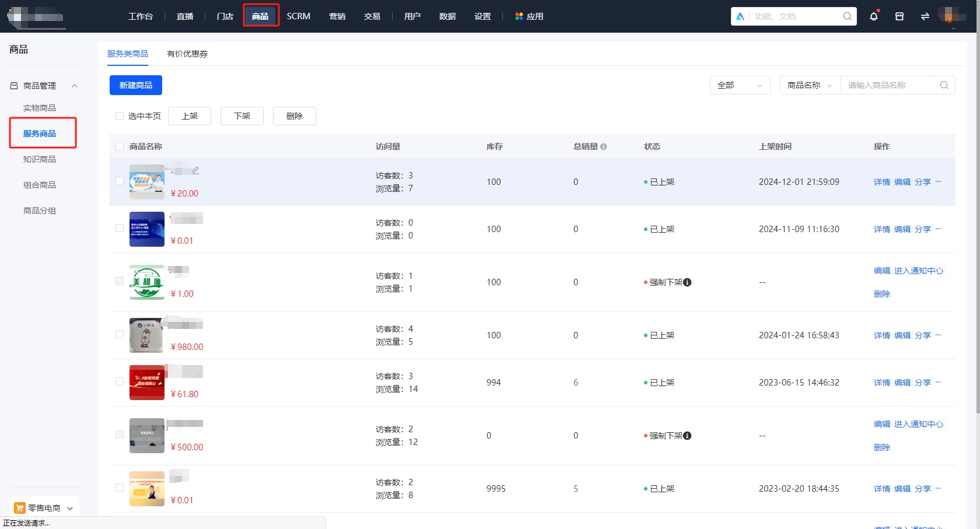Open the notifications bell icon

(873, 16)
